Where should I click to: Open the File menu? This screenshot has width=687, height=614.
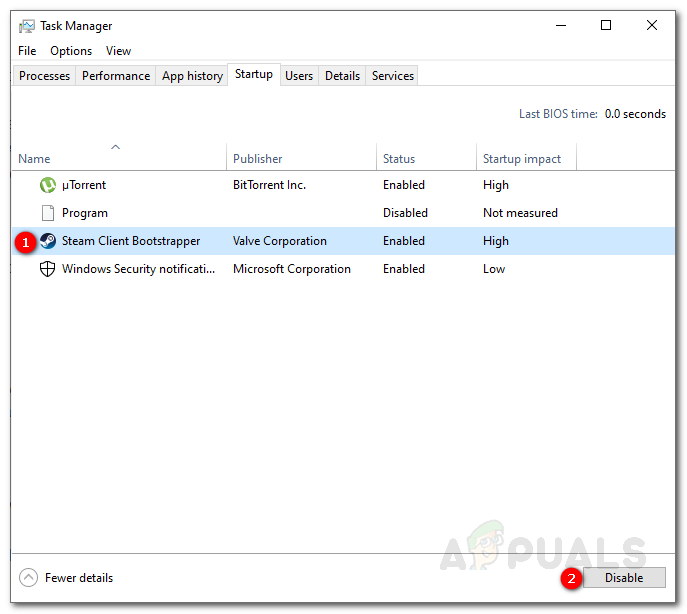coord(27,51)
